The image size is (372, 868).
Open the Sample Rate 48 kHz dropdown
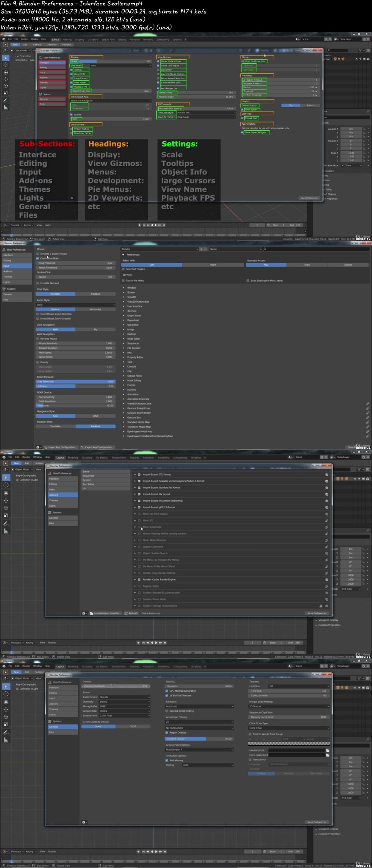(x=124, y=711)
